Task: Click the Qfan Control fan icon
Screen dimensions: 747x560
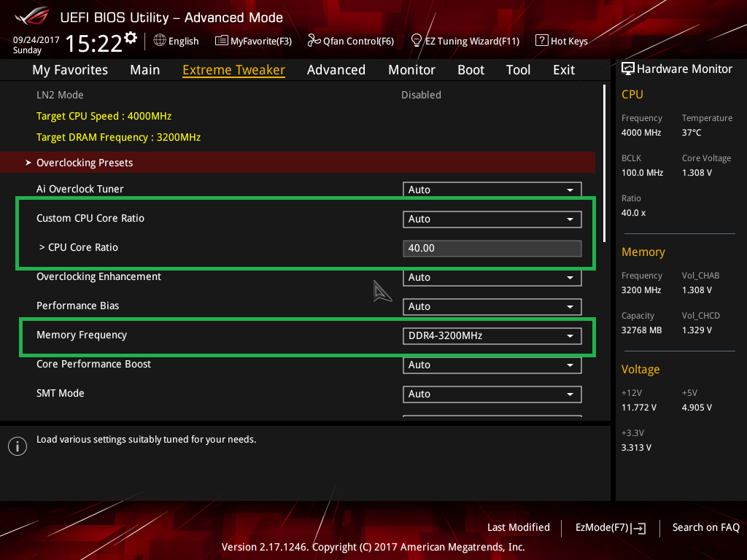Action: click(314, 41)
